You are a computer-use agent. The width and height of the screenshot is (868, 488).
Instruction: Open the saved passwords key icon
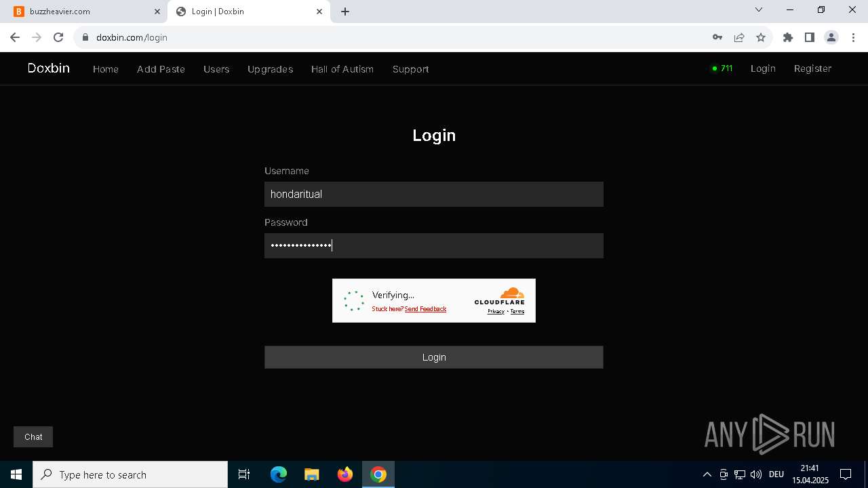717,37
